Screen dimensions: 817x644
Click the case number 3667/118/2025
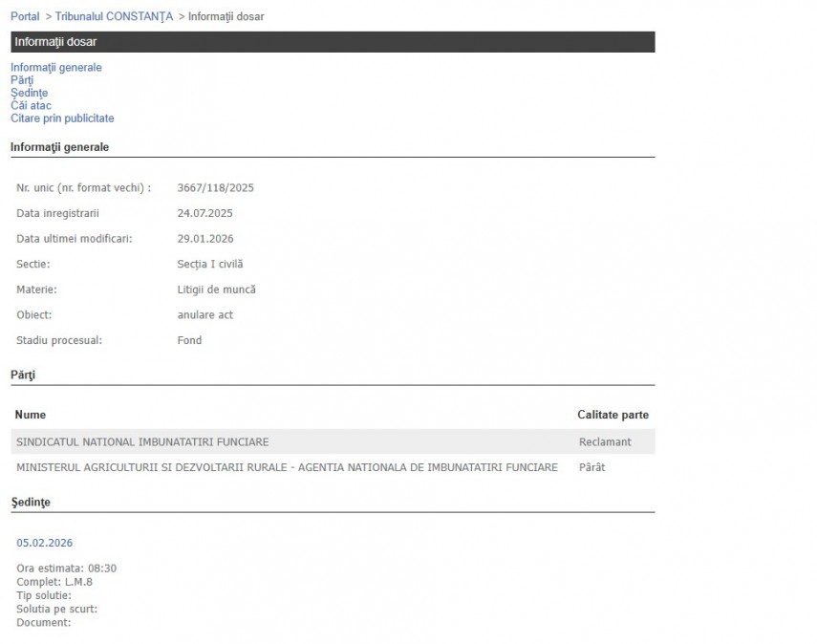pyautogui.click(x=215, y=187)
